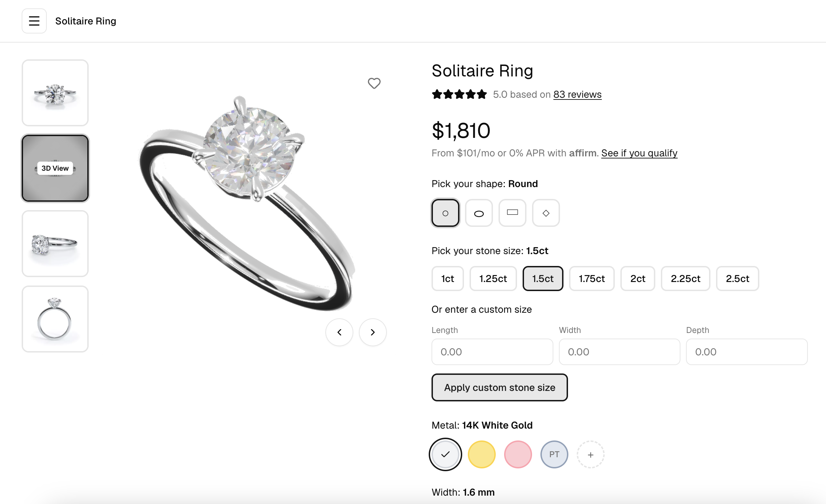Select the Round stone shape
826x504 pixels.
coord(445,213)
